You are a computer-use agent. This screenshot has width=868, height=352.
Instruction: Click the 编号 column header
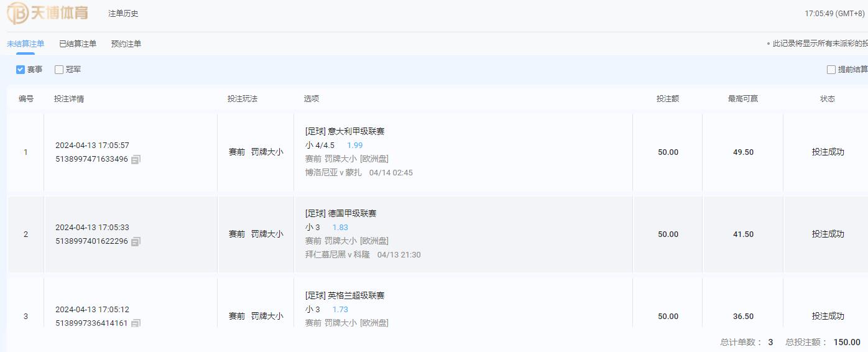[26, 99]
